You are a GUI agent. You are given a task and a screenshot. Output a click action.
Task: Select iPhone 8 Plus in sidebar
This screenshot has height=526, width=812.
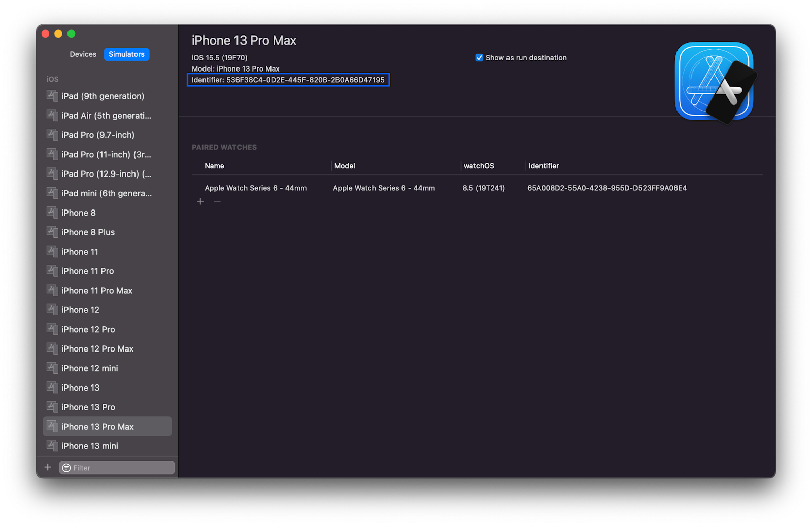[107, 232]
